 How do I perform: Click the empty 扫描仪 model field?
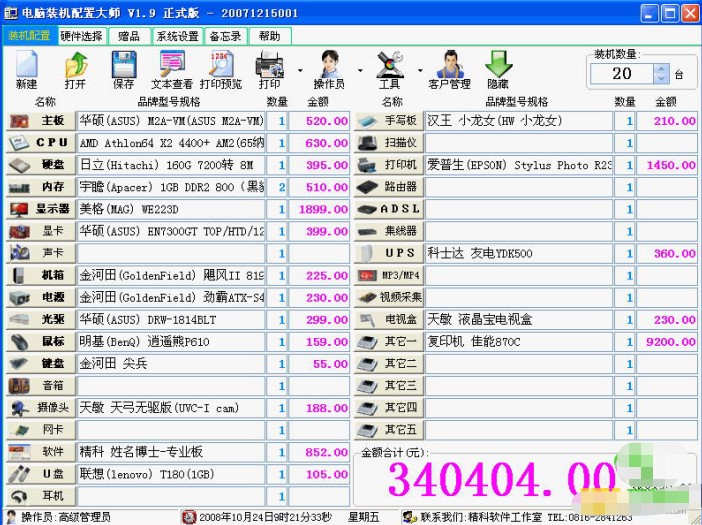pos(518,143)
